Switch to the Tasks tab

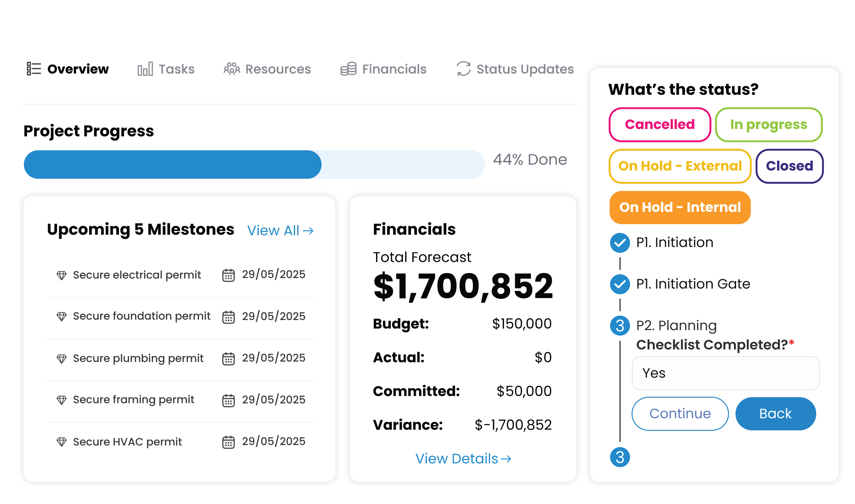tap(176, 69)
